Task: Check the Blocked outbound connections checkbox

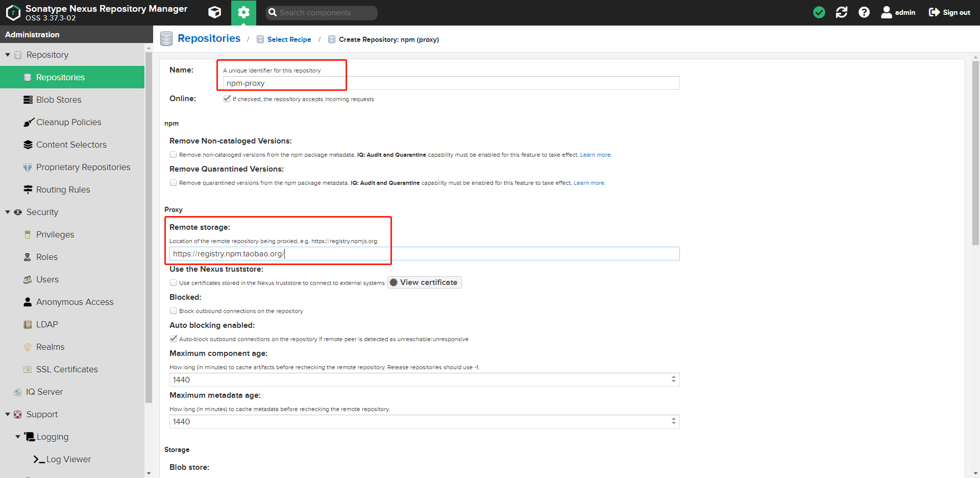Action: 174,310
